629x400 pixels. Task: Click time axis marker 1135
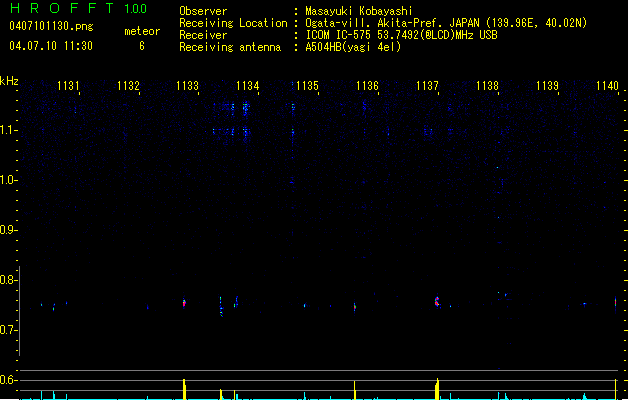tap(307, 86)
